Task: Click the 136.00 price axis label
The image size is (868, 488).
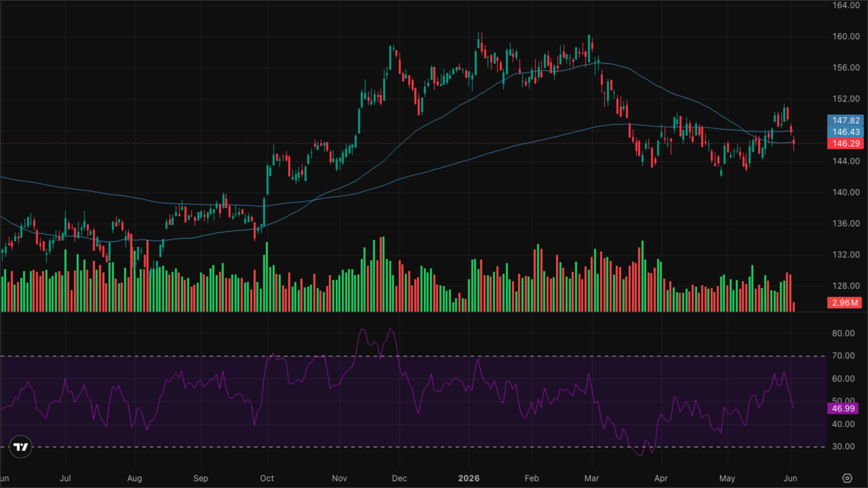Action: [x=846, y=223]
